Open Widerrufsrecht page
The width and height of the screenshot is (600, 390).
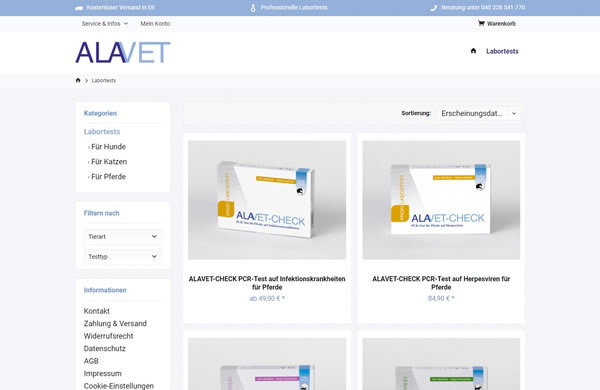[109, 336]
